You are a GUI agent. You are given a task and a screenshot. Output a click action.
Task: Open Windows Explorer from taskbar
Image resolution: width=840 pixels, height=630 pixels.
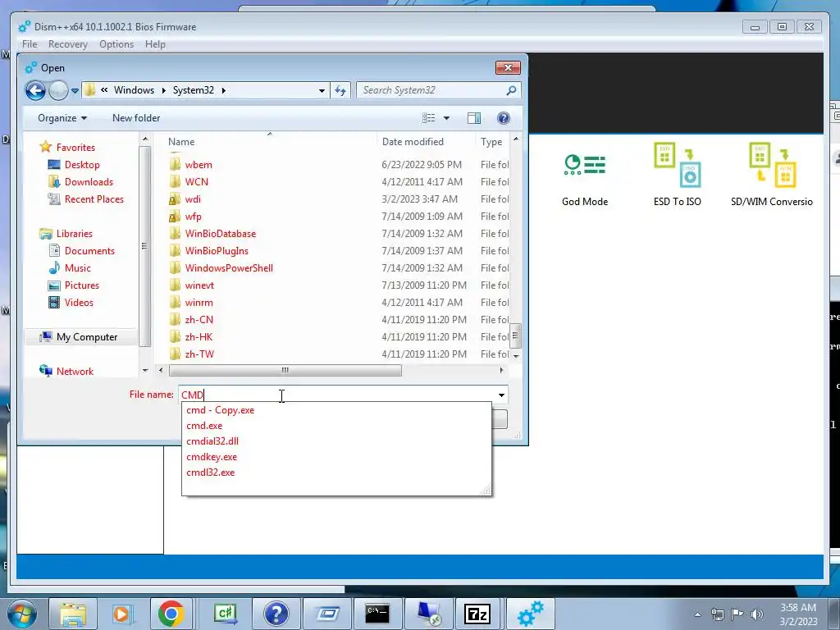[73, 614]
